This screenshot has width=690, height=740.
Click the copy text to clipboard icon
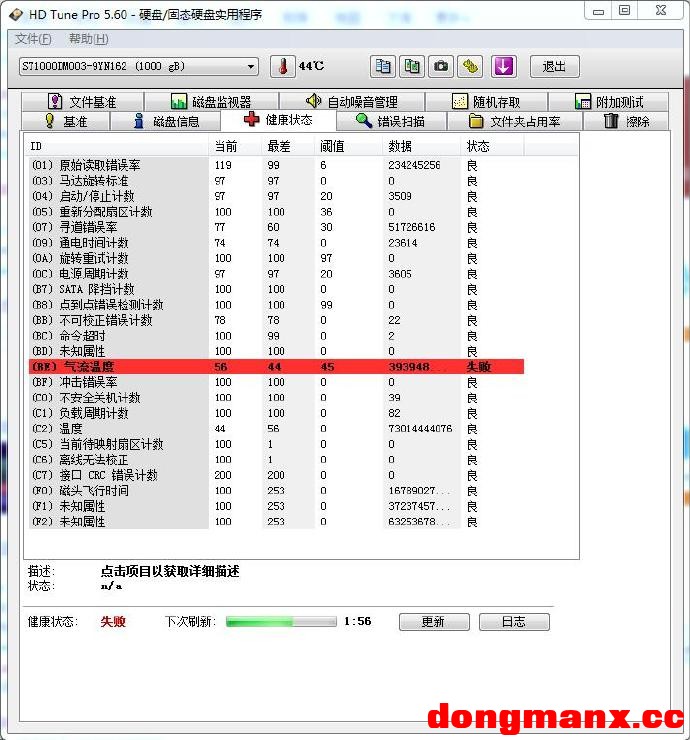pos(382,67)
